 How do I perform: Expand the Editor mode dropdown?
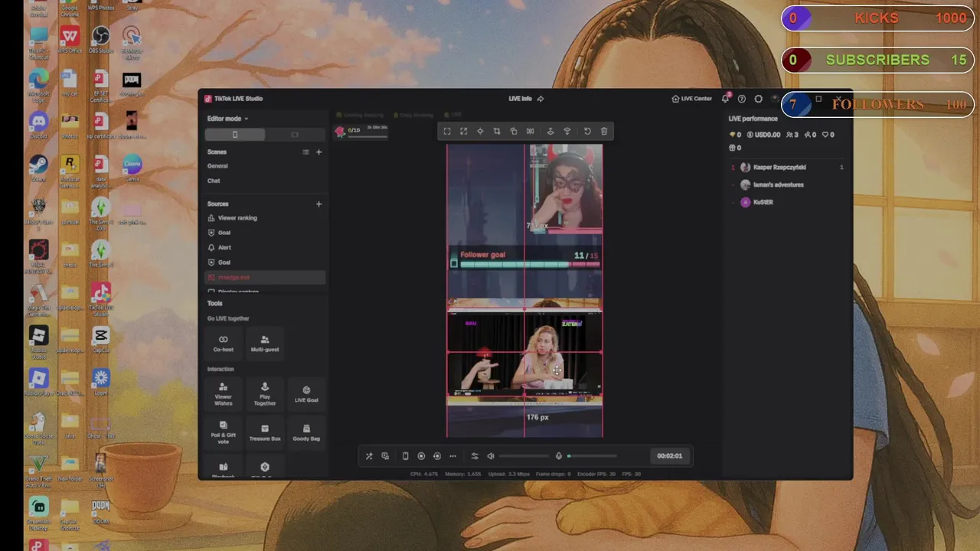[227, 119]
